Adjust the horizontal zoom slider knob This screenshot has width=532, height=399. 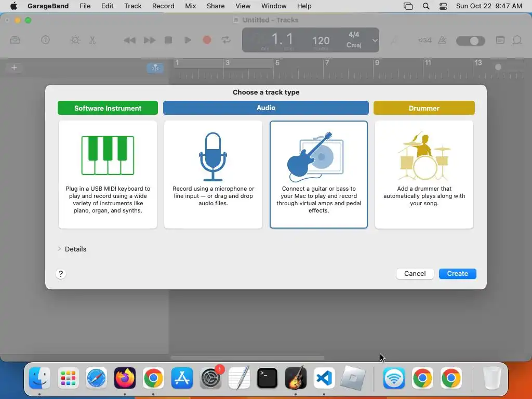tap(498, 67)
